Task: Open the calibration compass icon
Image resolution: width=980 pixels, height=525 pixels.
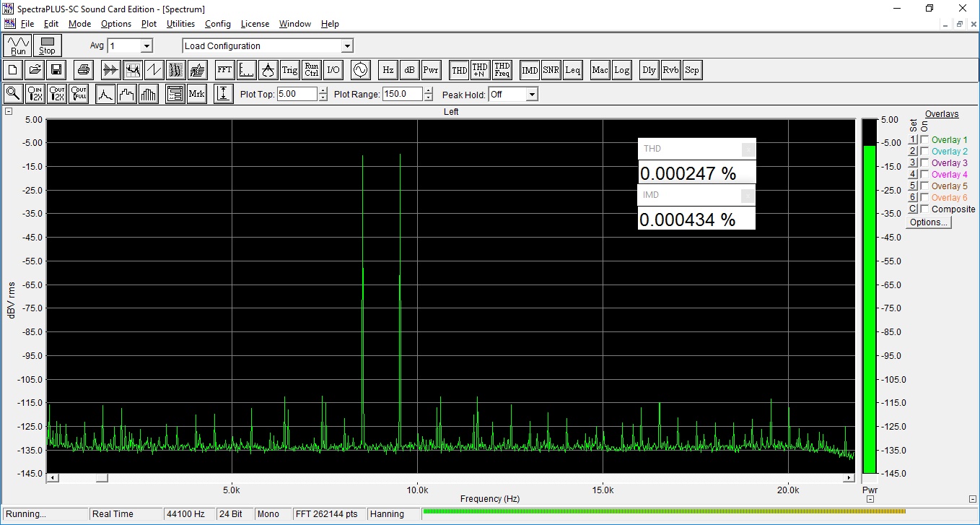Action: 268,70
